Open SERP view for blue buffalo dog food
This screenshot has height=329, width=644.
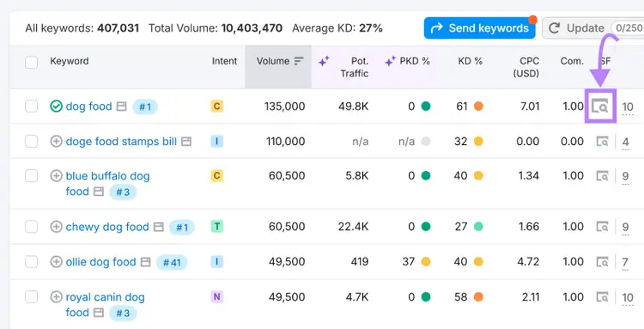[x=603, y=176]
